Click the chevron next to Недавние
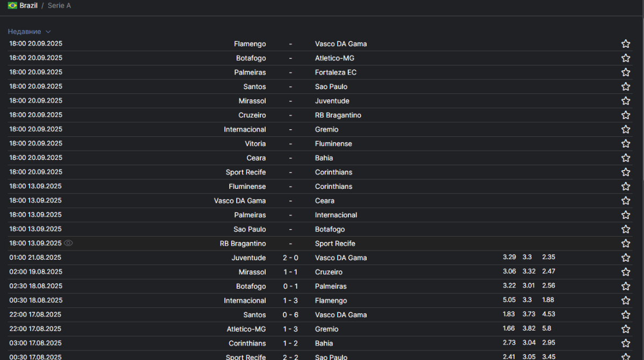The width and height of the screenshot is (644, 360). pyautogui.click(x=48, y=32)
